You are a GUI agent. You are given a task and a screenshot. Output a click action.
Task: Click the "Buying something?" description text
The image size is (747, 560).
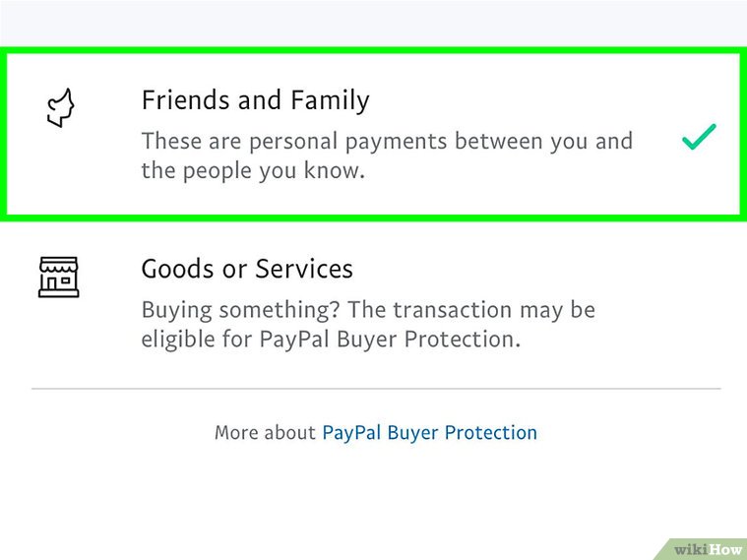[x=368, y=311]
